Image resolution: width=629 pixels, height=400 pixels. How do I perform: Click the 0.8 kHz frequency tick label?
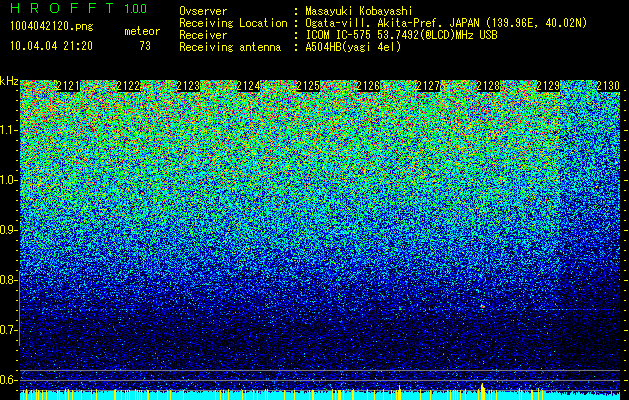pyautogui.click(x=7, y=280)
